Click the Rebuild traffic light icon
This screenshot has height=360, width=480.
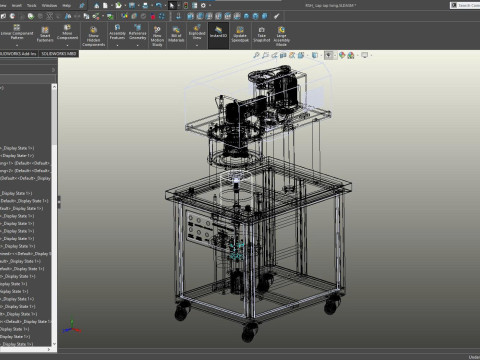[x=186, y=5]
